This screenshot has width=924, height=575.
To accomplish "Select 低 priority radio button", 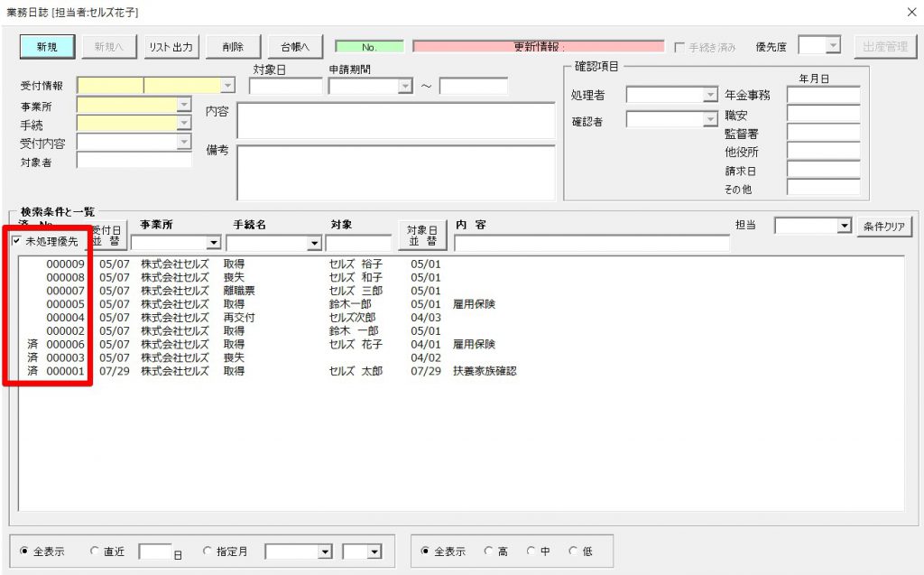I will (x=573, y=551).
